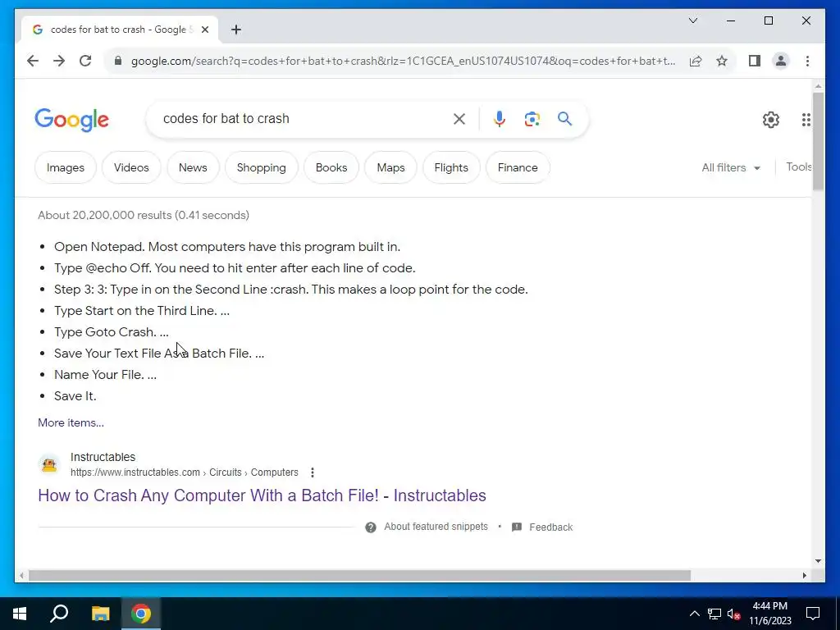840x630 pixels.
Task: Open the Chrome side panel
Action: 755,61
